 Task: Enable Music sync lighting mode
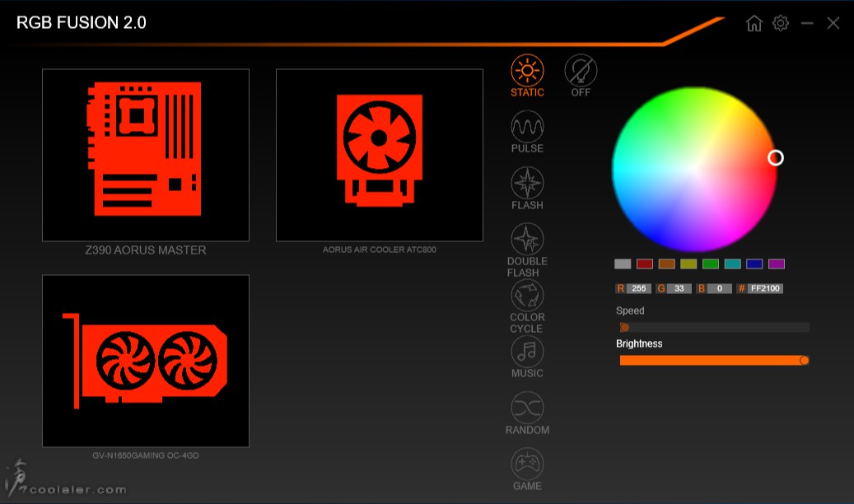(527, 352)
